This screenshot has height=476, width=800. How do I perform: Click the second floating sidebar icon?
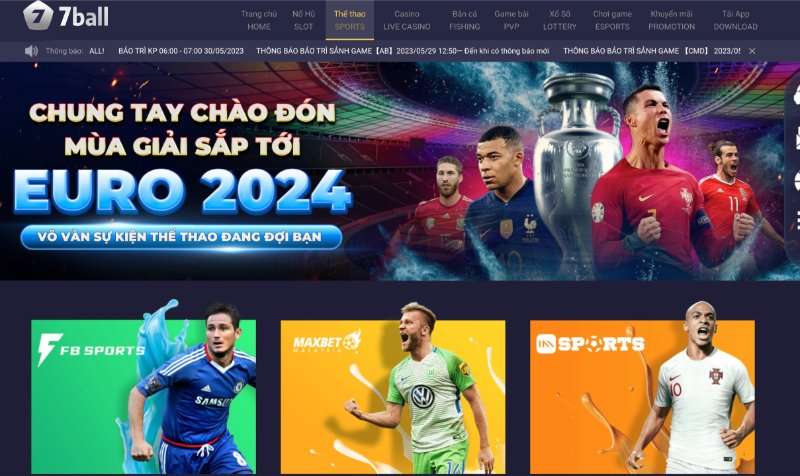[x=795, y=138]
